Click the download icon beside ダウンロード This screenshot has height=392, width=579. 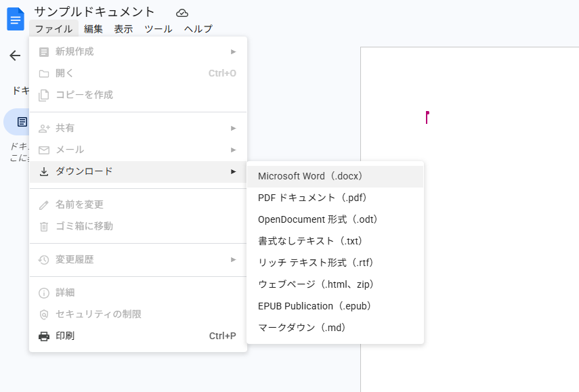point(44,171)
